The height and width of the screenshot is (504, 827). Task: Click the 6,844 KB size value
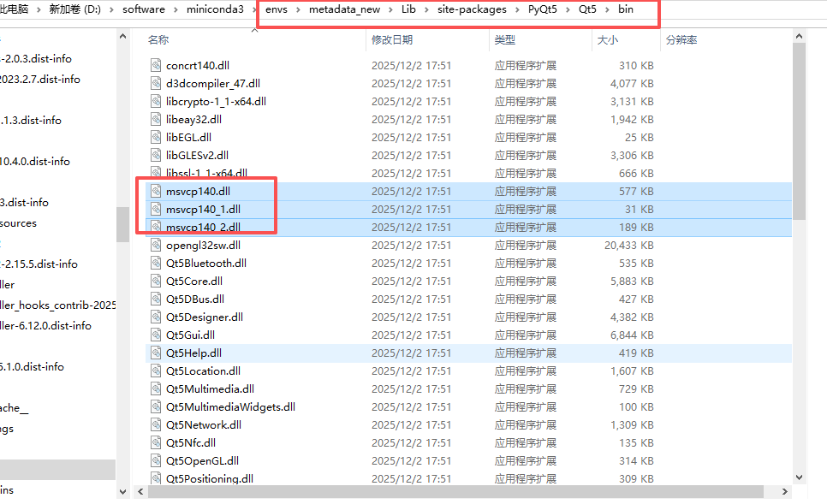pos(632,335)
